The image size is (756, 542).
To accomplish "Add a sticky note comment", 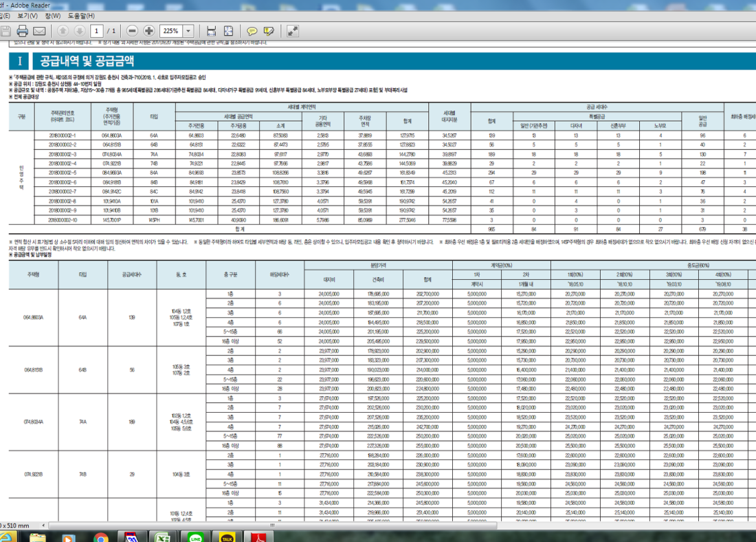I will coord(252,31).
